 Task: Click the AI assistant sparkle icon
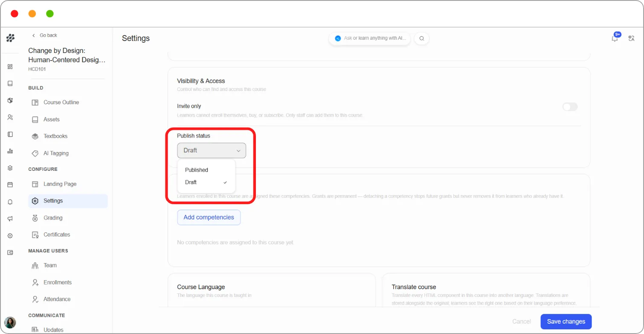coord(338,38)
